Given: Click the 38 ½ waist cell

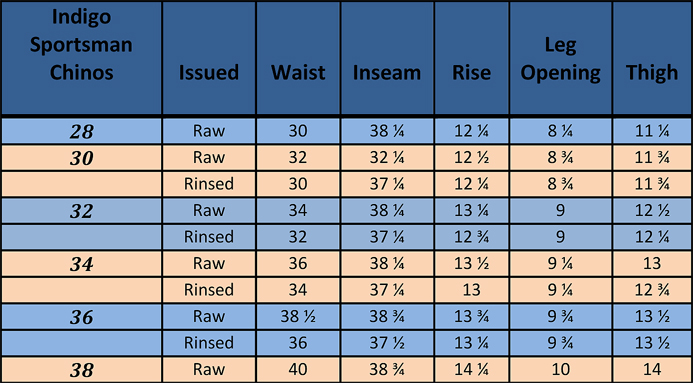Looking at the screenshot, I should pos(298,317).
